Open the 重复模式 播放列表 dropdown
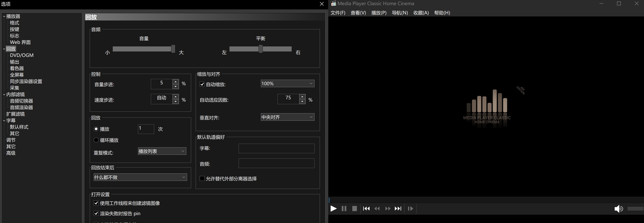Screen dimensions: 644x223 pyautogui.click(x=162, y=151)
